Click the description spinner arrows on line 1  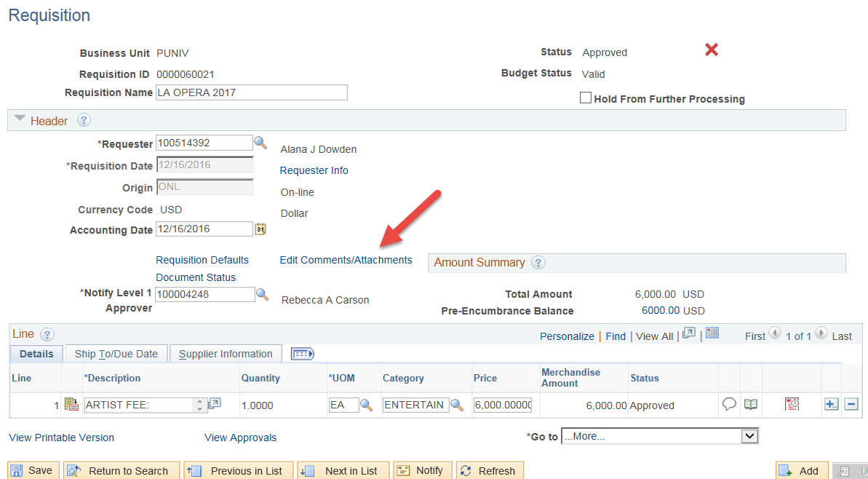coord(200,405)
